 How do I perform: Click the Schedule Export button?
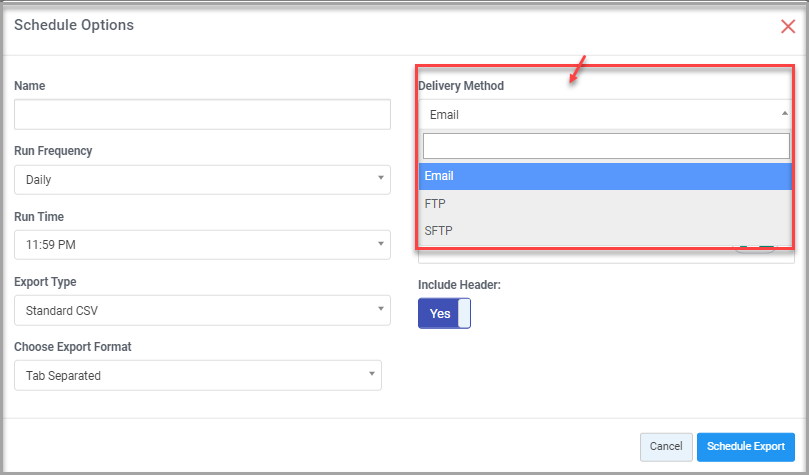[746, 447]
